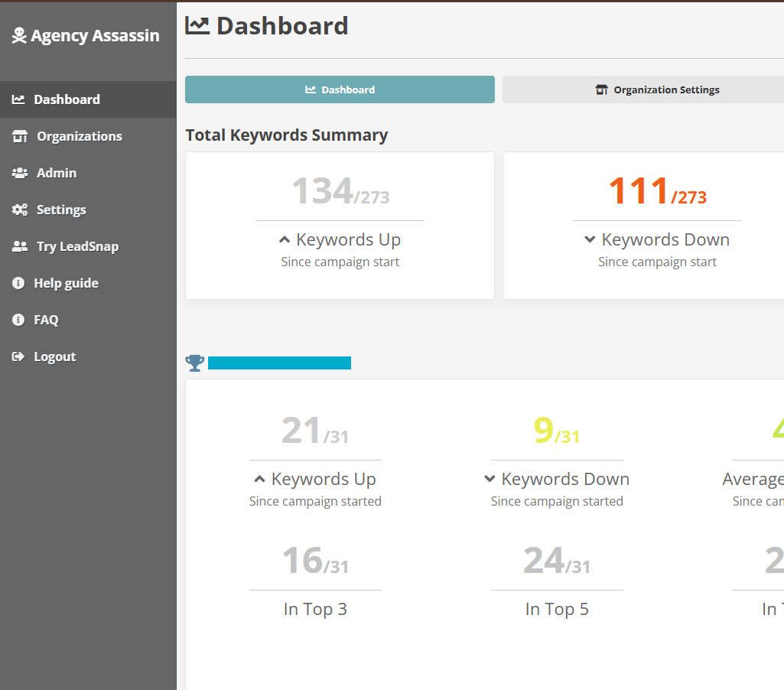Open the Organizations menu item
The height and width of the screenshot is (690, 784).
(80, 136)
